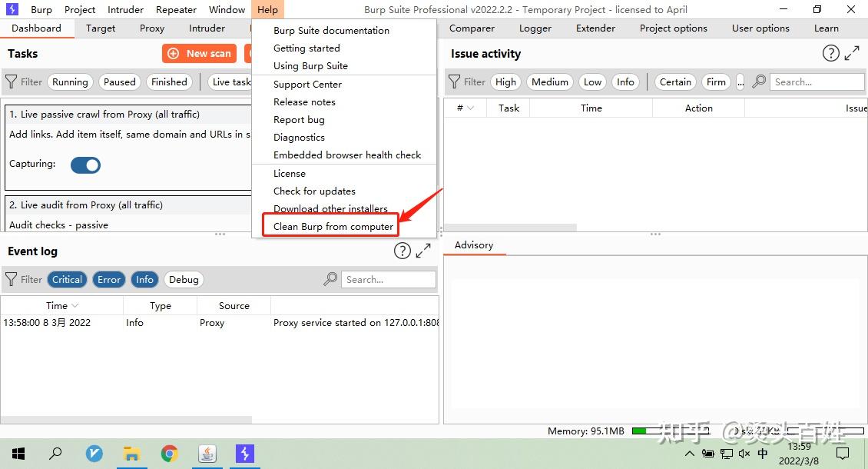Switch to the Proxy tab
The image size is (868, 469).
[x=151, y=28]
